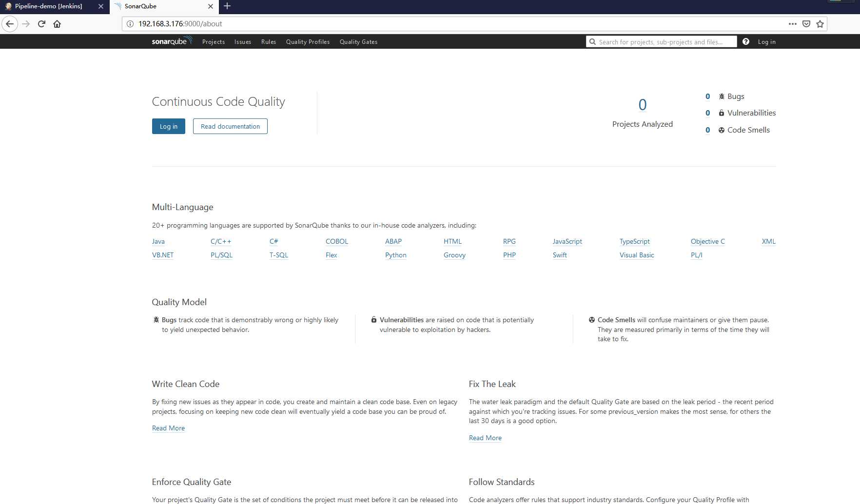Open the Flex language link
This screenshot has height=504, width=860.
[x=332, y=255]
